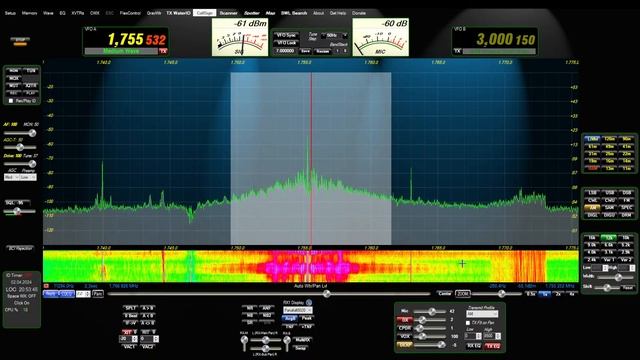640x360 pixels.
Task: Toggle the VOX button
Action: click(404, 337)
